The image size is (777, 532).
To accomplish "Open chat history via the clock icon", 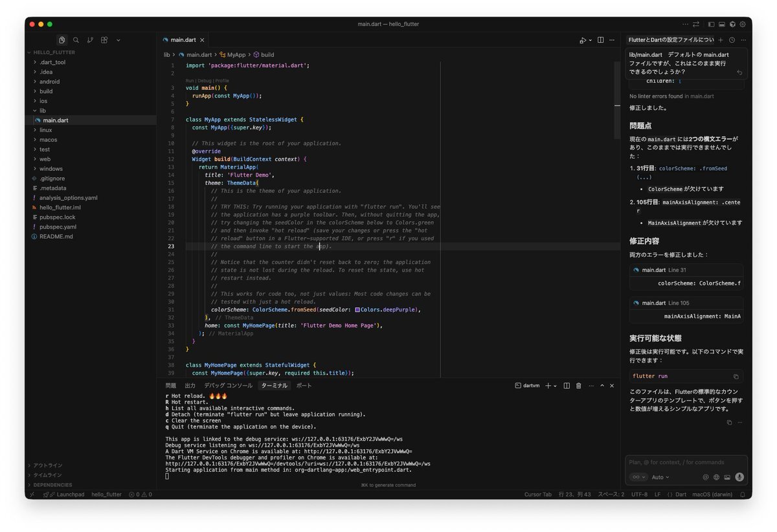I will (732, 40).
